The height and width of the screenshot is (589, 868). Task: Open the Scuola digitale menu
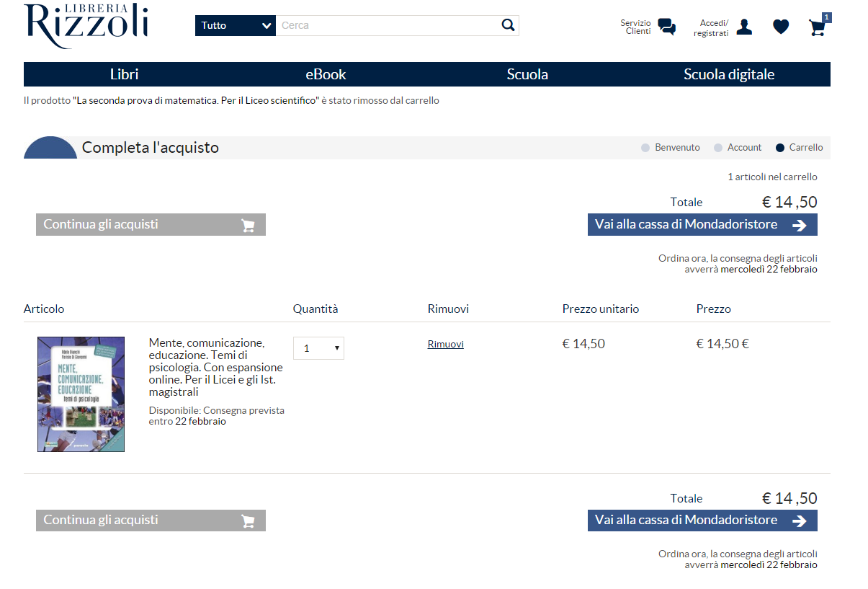[x=729, y=74]
